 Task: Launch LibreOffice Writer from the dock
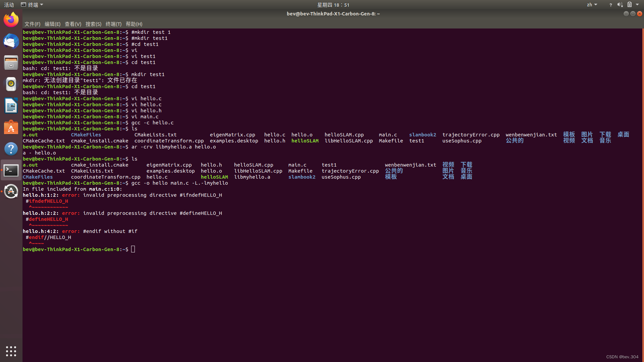(11, 106)
